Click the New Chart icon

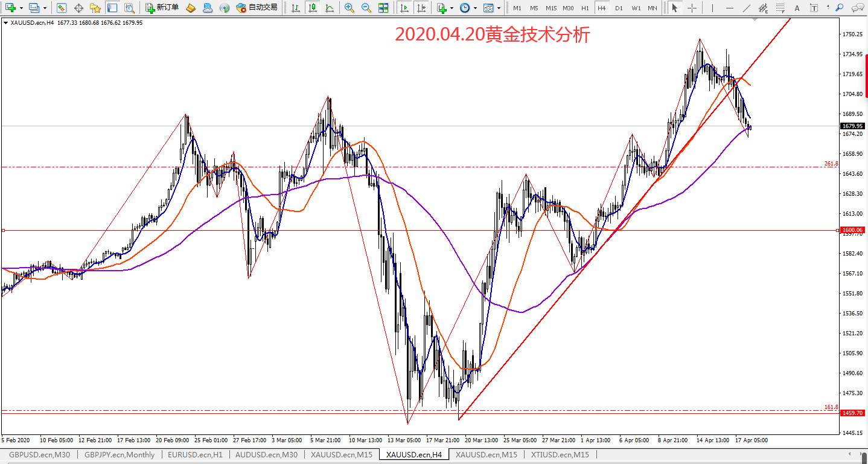point(10,8)
